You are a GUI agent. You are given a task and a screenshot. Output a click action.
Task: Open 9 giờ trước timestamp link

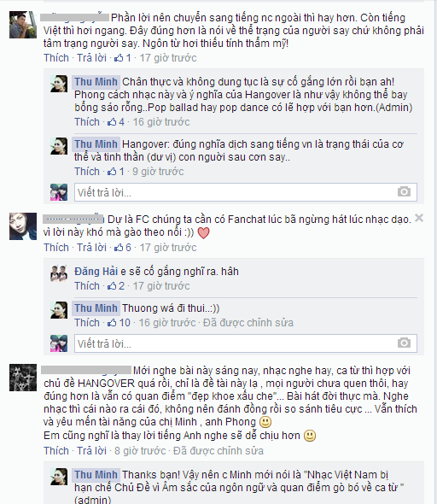tap(158, 172)
